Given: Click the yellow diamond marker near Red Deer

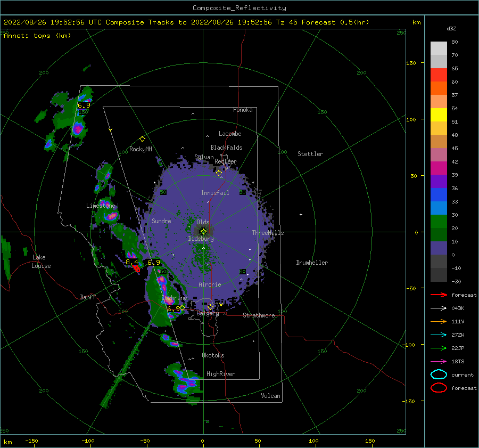Looking at the screenshot, I should pos(219,173).
